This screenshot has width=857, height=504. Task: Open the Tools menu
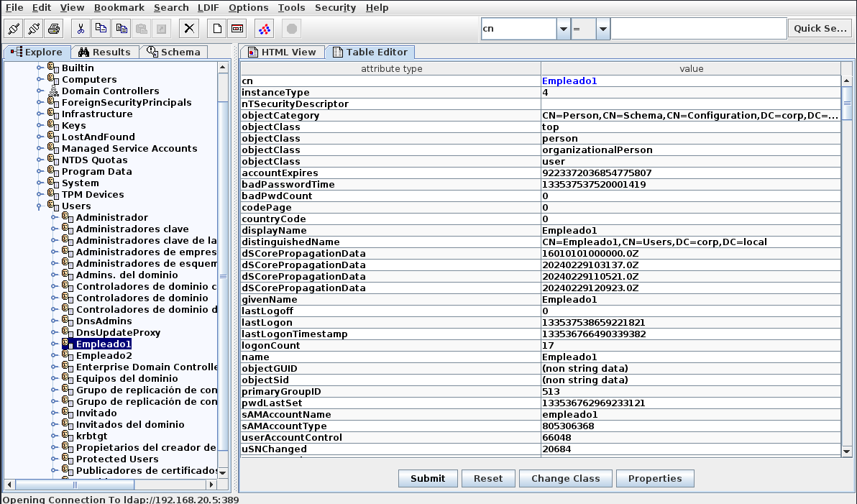coord(291,8)
